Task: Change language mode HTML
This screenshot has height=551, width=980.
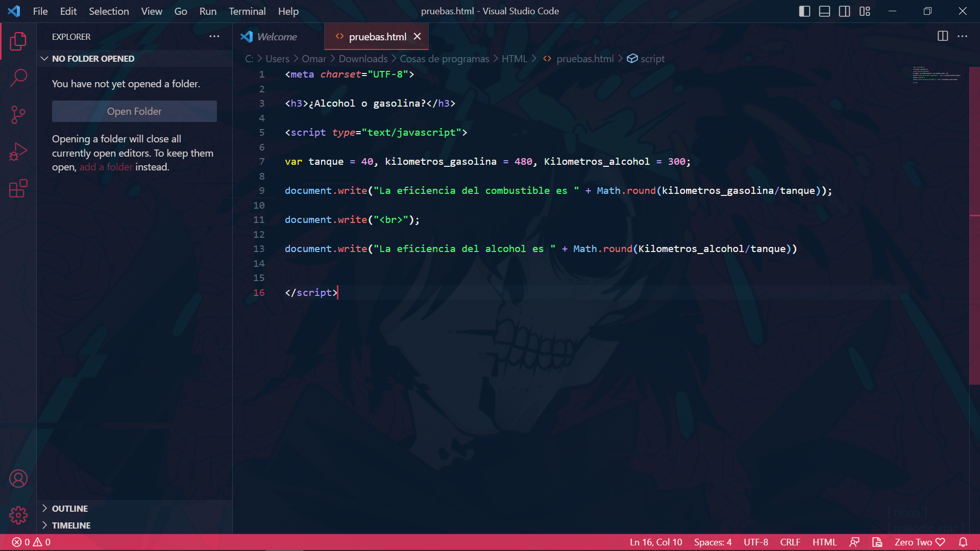Action: coord(824,542)
